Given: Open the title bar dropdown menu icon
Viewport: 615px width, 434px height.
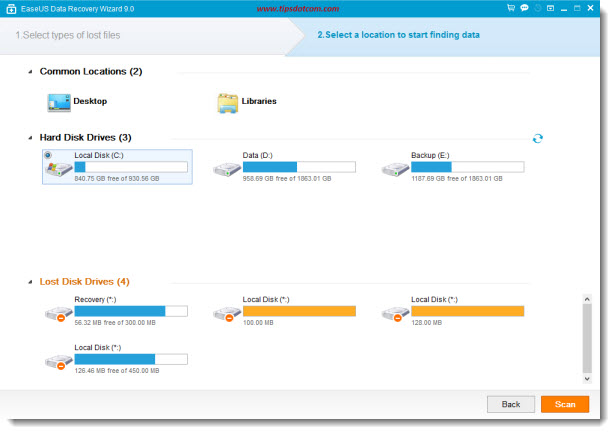Looking at the screenshot, I should (550, 8).
